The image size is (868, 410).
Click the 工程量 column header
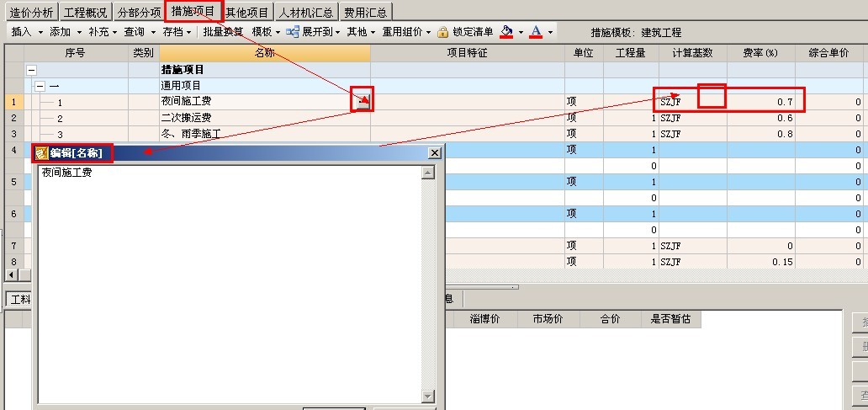(631, 53)
